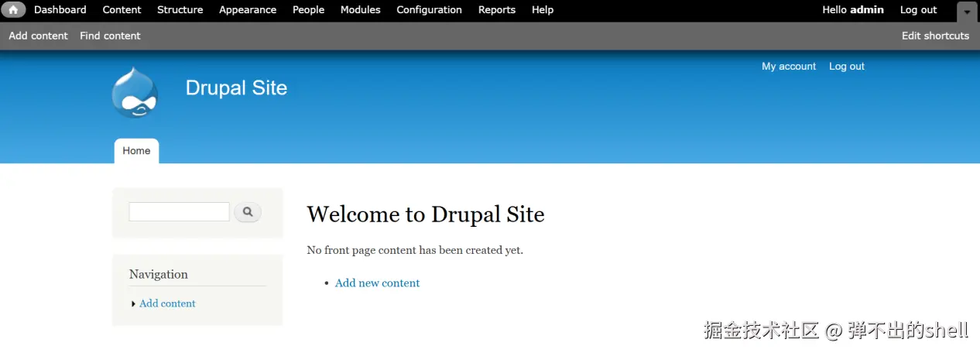Click Log out link in blue header
This screenshot has height=353, width=980.
click(847, 67)
